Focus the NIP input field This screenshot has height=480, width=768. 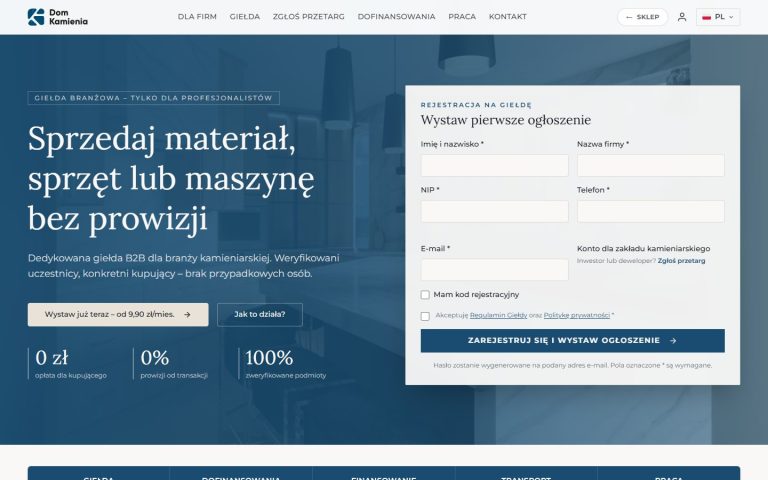click(494, 211)
